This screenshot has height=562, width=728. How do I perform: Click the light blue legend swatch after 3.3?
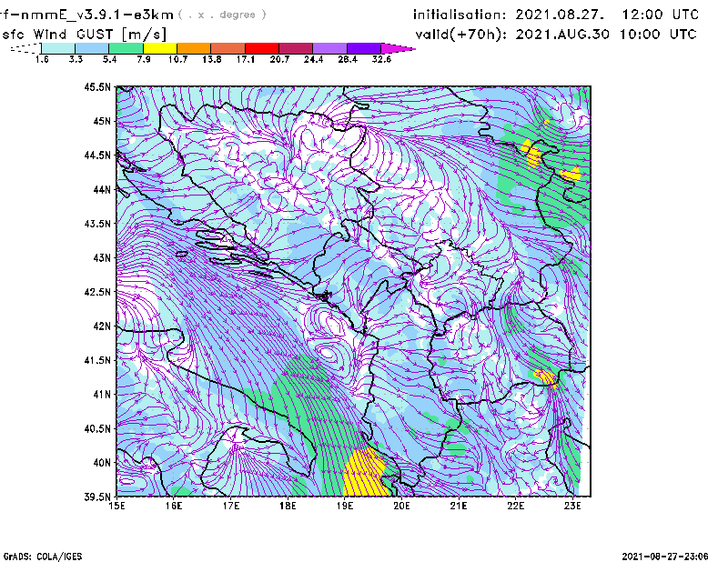pyautogui.click(x=92, y=48)
